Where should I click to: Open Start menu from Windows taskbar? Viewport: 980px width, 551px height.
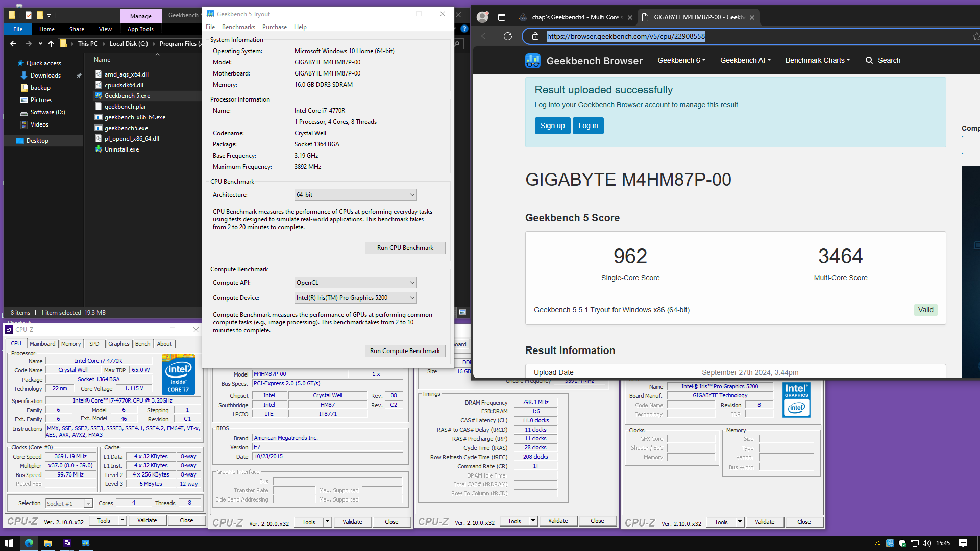[x=9, y=543]
